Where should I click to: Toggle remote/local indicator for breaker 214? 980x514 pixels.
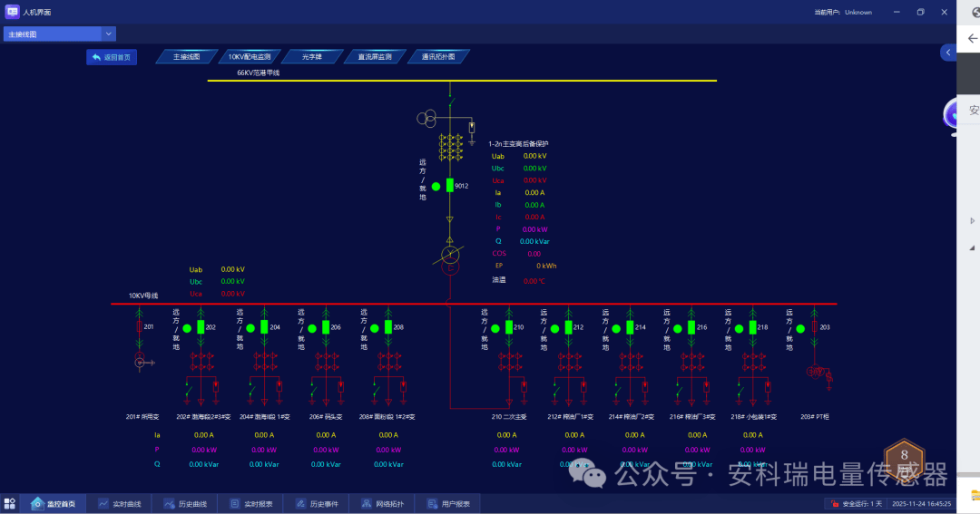pyautogui.click(x=616, y=328)
